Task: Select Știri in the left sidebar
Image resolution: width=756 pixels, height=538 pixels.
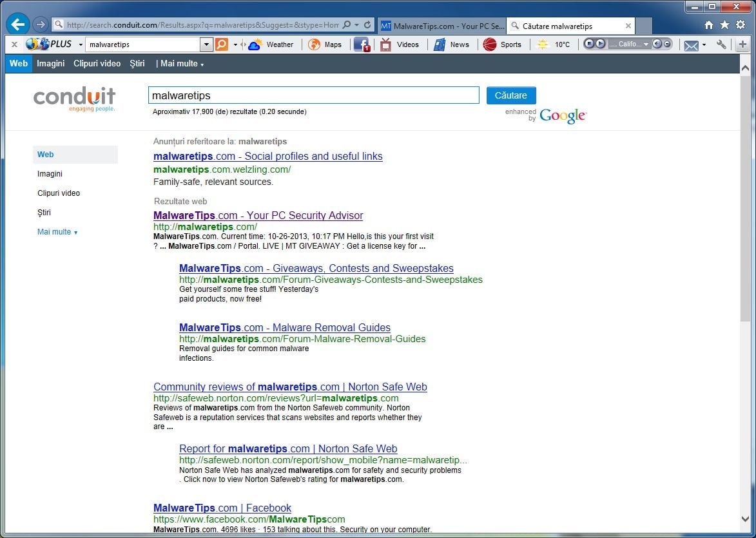Action: click(44, 213)
